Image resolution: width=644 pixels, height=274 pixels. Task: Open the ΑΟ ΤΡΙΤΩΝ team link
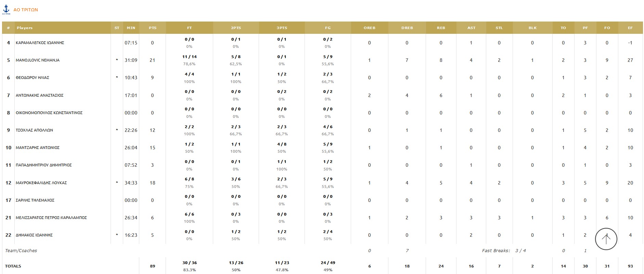[26, 10]
